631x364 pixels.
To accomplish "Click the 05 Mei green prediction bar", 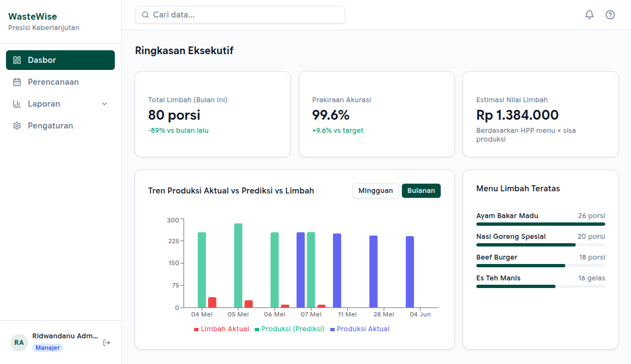I will tap(238, 266).
